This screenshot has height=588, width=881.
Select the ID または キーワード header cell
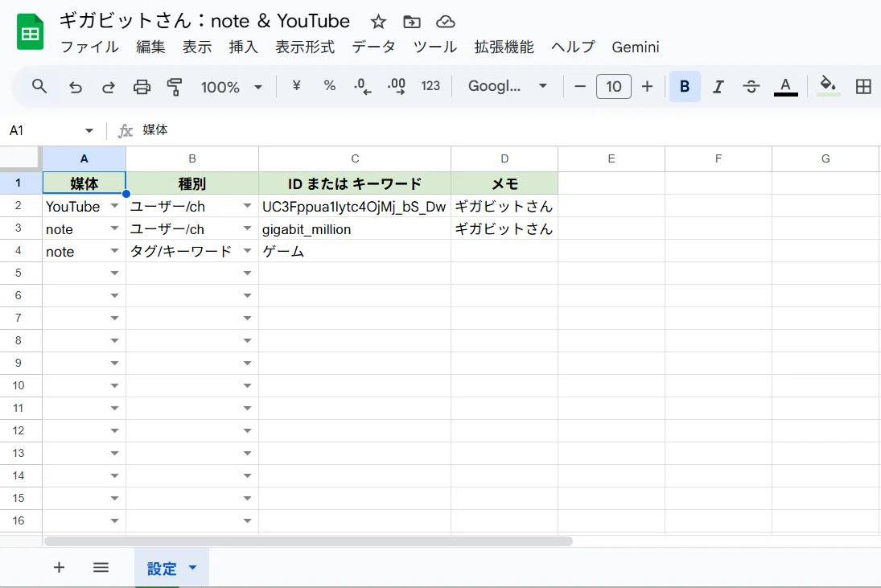click(355, 183)
